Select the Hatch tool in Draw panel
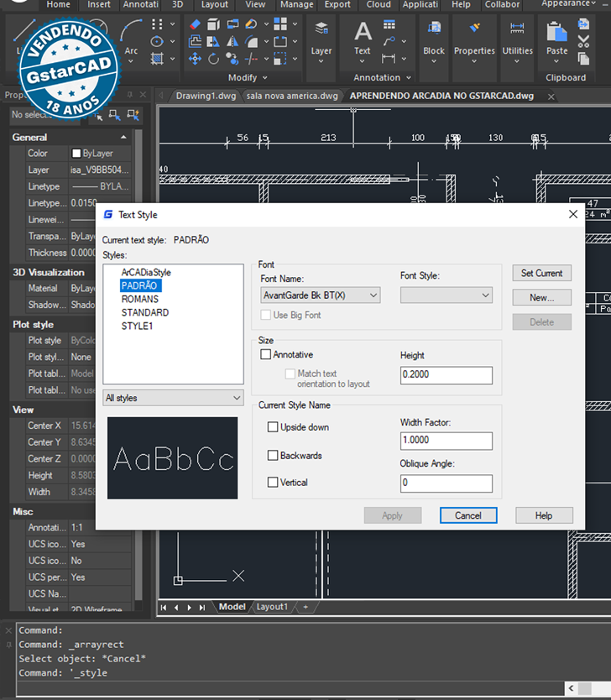Viewport: 611px width, 700px height. [x=157, y=59]
